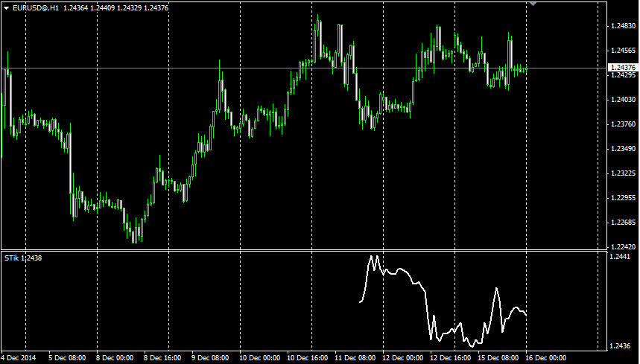Click the 10 Dec 00:00 time label
This screenshot has height=364, width=640.
point(259,358)
